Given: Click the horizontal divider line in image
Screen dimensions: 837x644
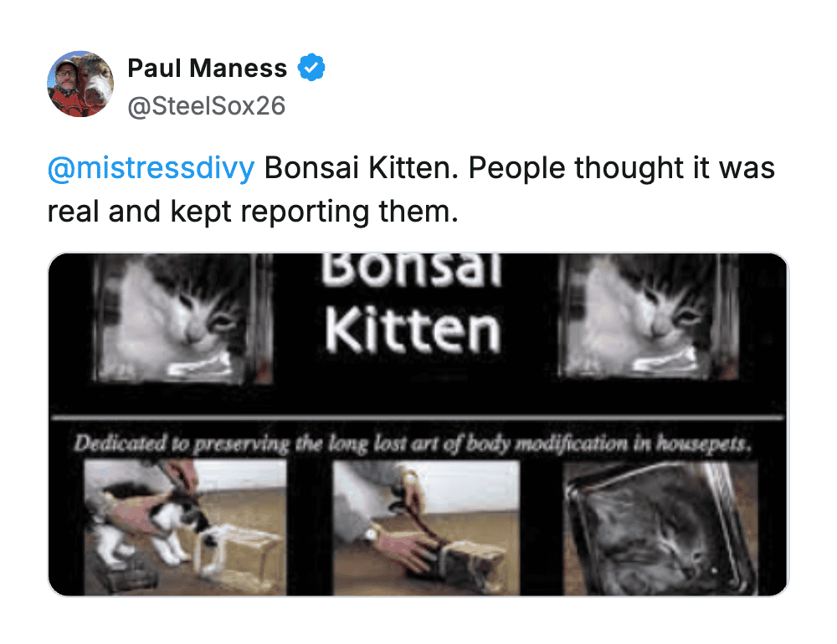Looking at the screenshot, I should [417, 416].
